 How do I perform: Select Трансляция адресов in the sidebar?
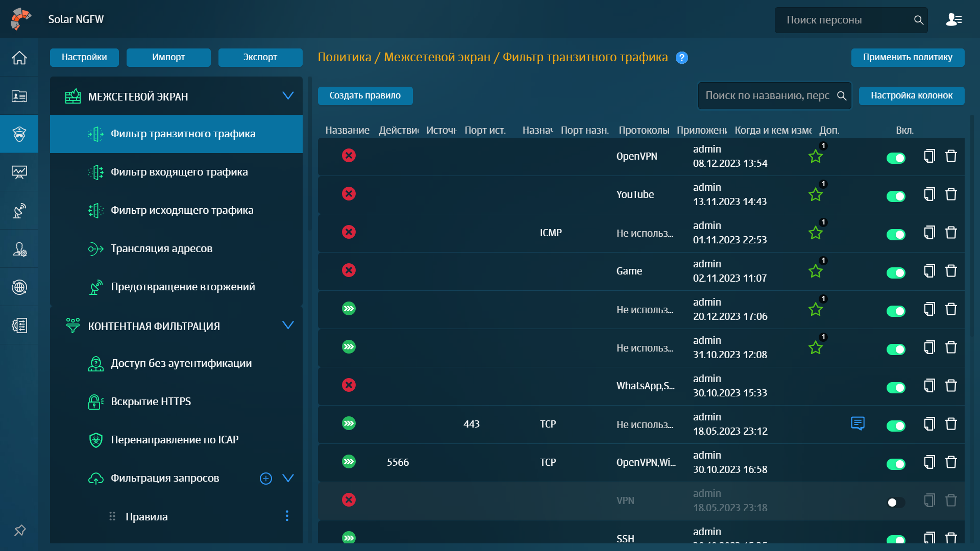pyautogui.click(x=161, y=248)
